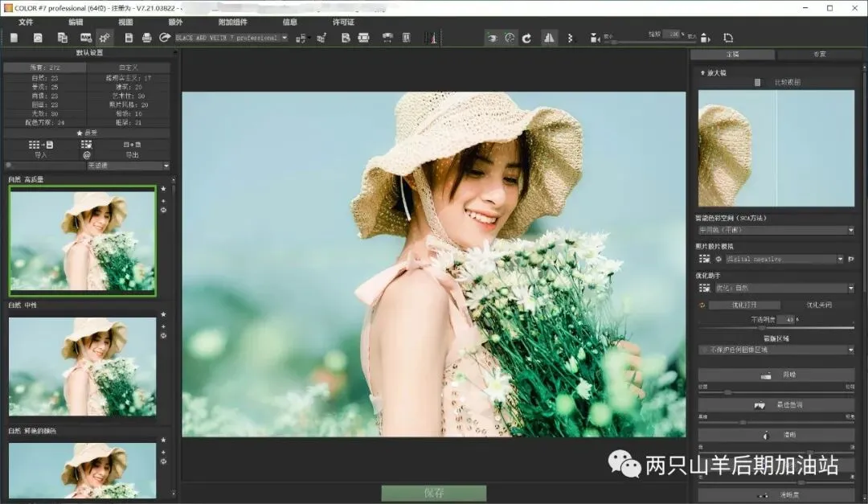Select the 自然 中性 preset thumbnail
The width and height of the screenshot is (868, 504).
tap(83, 366)
